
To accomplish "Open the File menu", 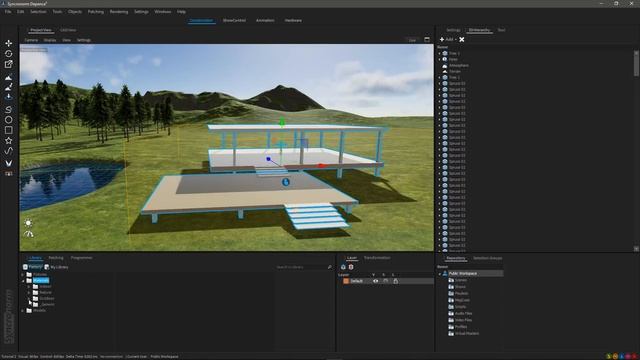I will pos(8,12).
